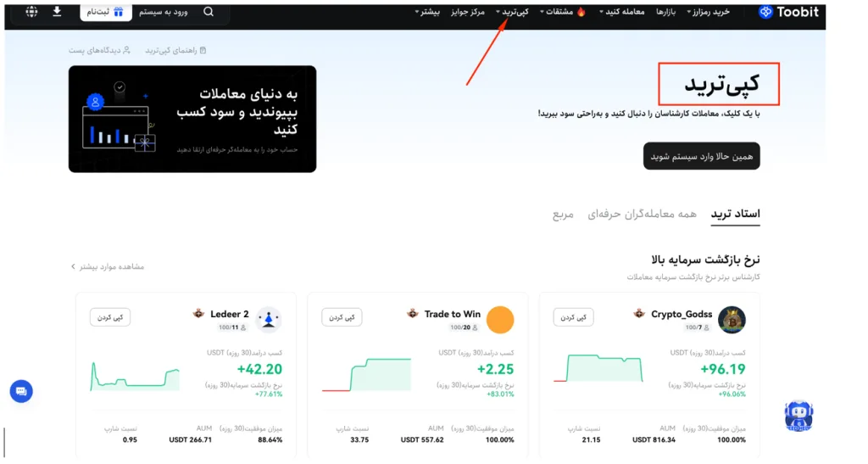This screenshot has height=464, width=868.
Task: Click the download app icon
Action: coord(57,12)
